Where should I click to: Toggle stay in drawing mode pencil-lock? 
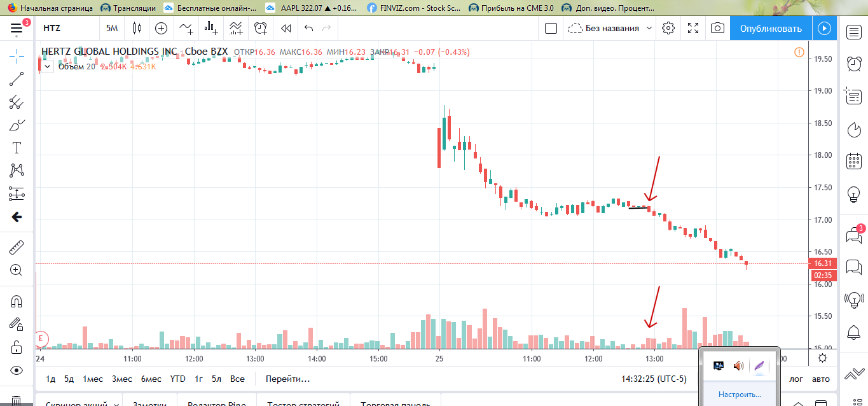tap(17, 324)
